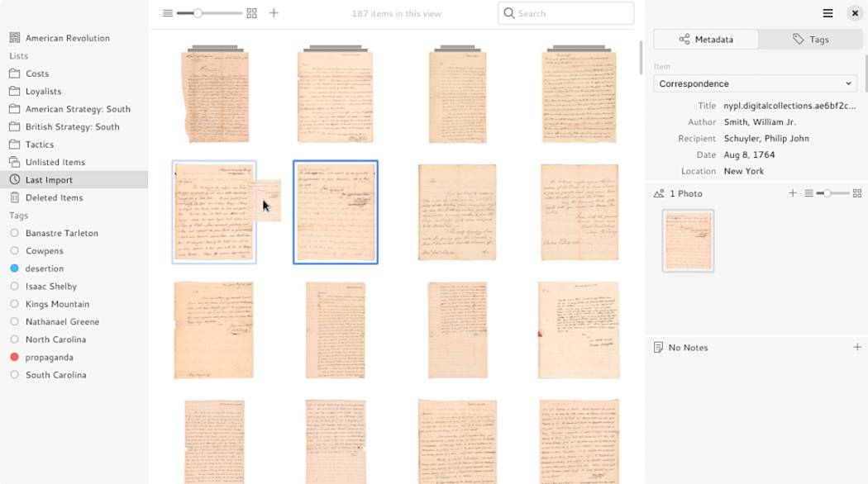Select the South Carolina tag circle
Viewport: 868px width, 484px height.
click(14, 374)
